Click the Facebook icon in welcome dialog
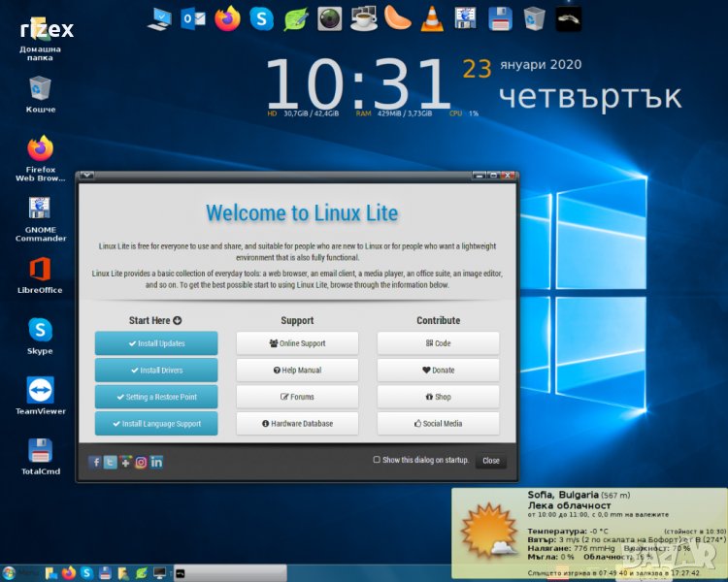Viewport: 728px width, 582px height. pyautogui.click(x=95, y=462)
